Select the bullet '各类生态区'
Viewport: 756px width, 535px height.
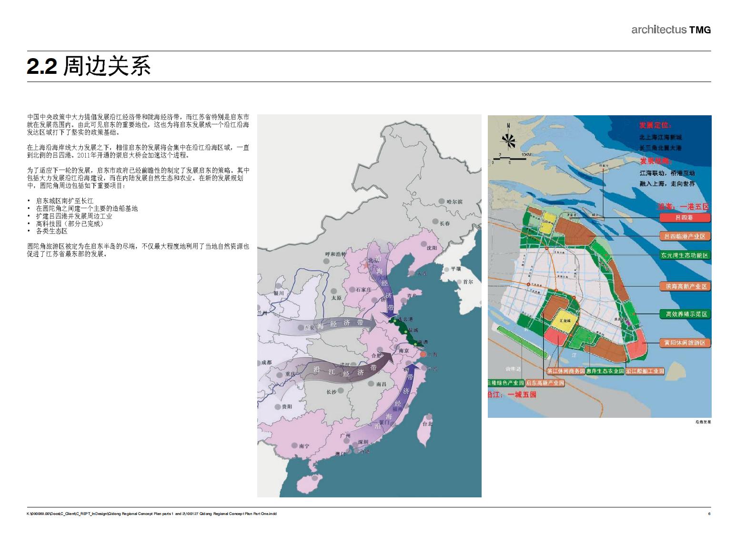tap(52, 231)
